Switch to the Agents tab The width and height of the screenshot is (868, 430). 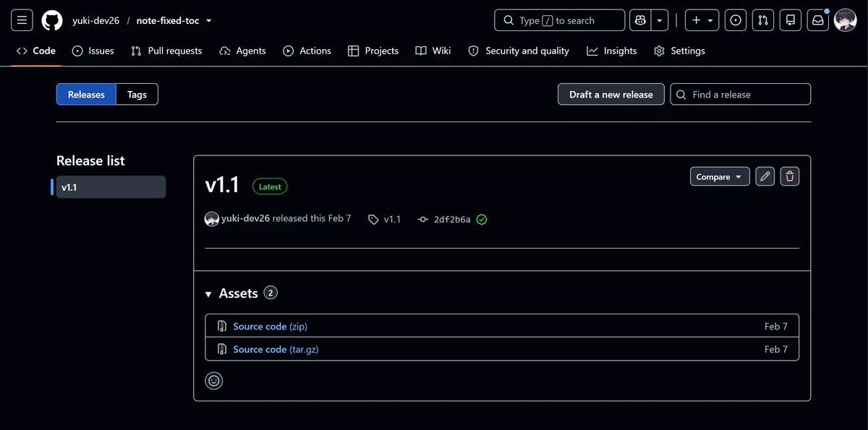pos(242,51)
